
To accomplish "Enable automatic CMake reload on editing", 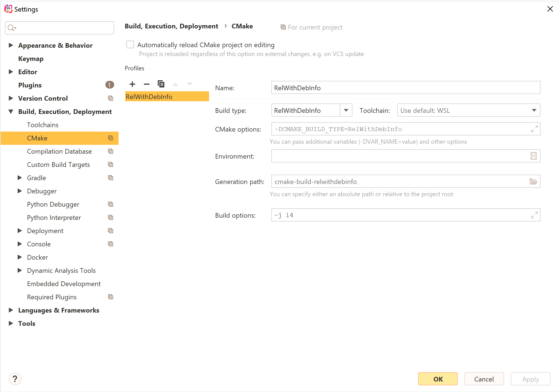I will coord(130,45).
